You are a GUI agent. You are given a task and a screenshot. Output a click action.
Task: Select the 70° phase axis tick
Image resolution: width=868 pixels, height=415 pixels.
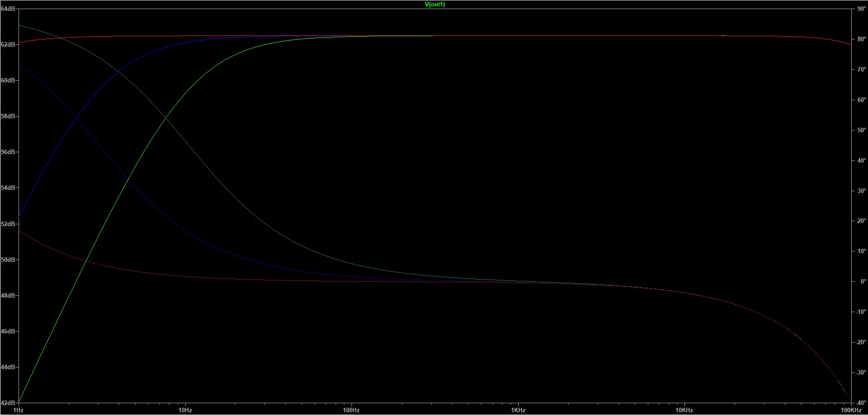pos(861,69)
